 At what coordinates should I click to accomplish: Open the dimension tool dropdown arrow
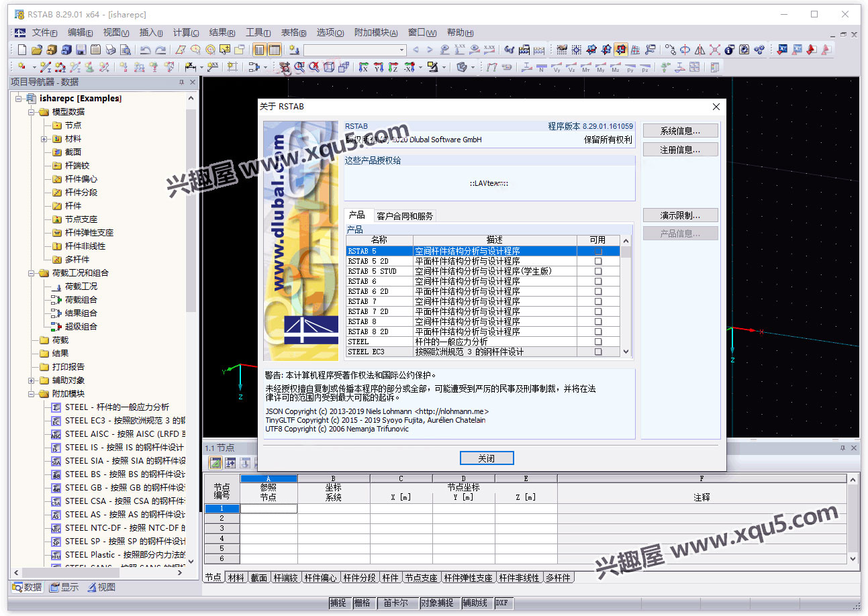(x=201, y=67)
